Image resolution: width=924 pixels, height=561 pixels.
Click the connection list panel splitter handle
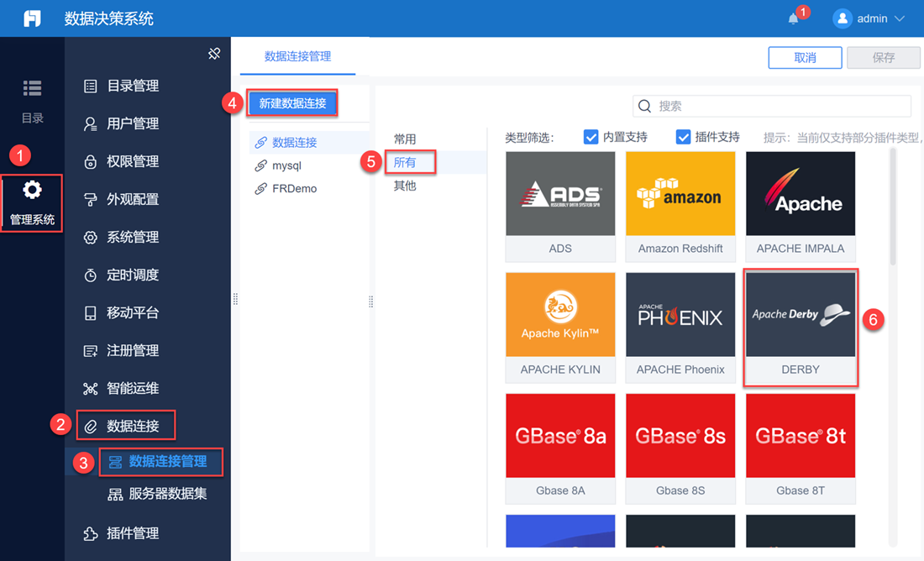point(370,301)
